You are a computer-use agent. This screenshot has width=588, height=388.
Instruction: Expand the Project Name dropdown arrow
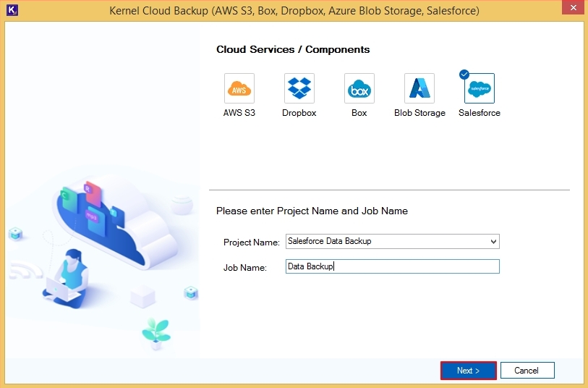(493, 241)
